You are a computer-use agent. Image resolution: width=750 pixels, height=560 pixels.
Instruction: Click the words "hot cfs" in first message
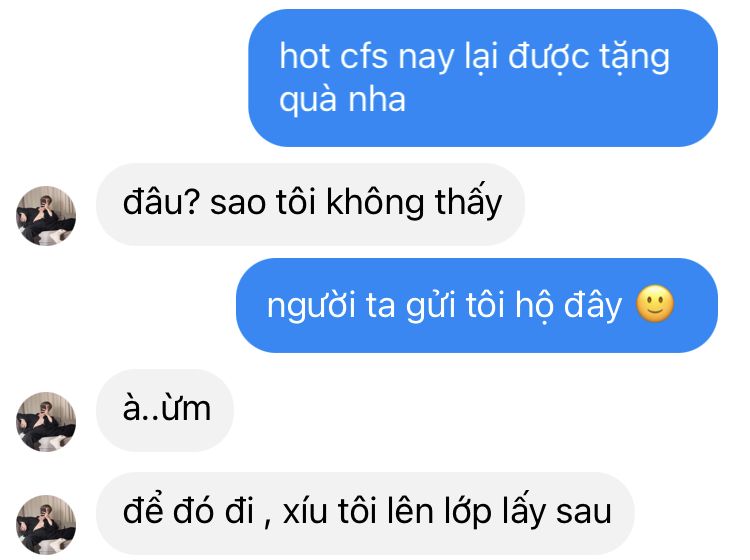coord(333,56)
